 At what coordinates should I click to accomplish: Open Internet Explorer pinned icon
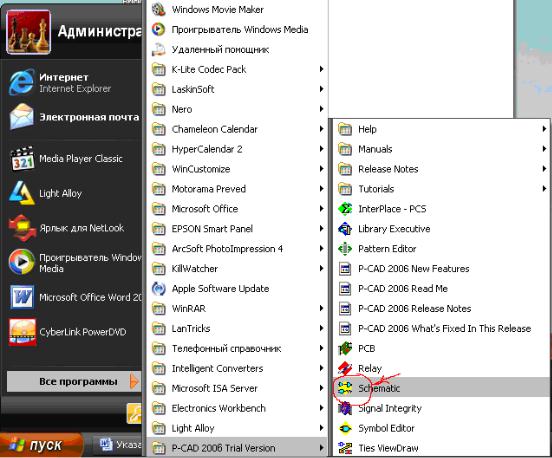pyautogui.click(x=21, y=82)
